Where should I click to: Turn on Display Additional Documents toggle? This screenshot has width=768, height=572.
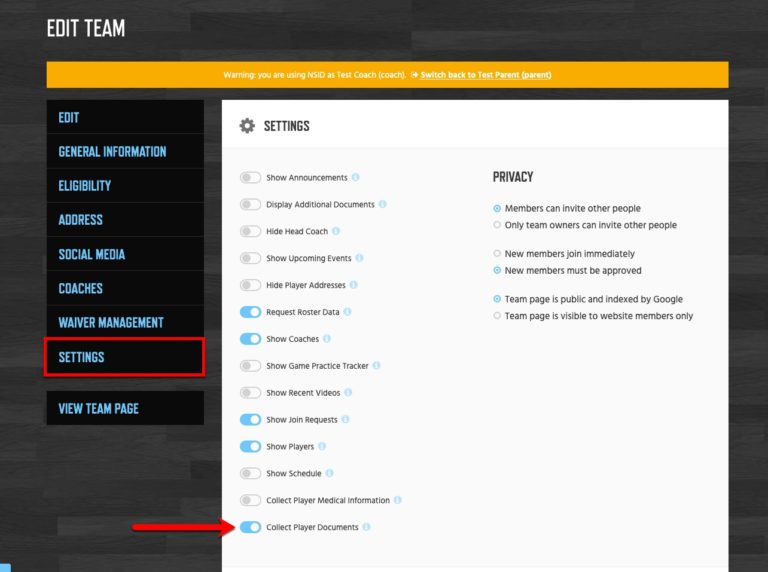[x=250, y=204]
